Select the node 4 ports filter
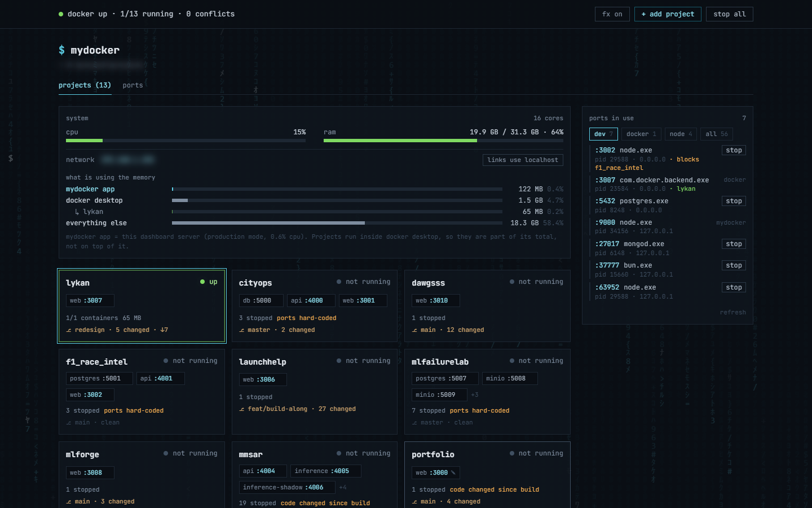 click(681, 134)
